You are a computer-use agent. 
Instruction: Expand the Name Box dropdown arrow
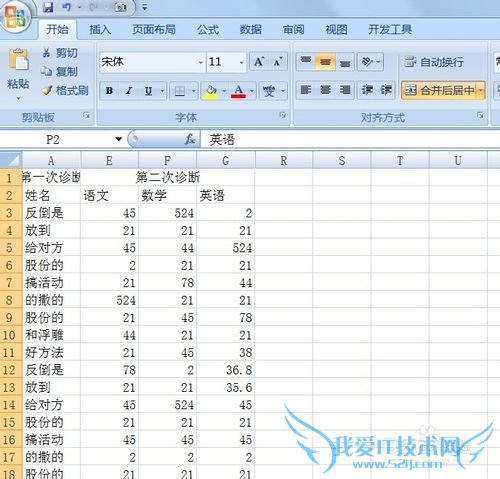(x=119, y=139)
